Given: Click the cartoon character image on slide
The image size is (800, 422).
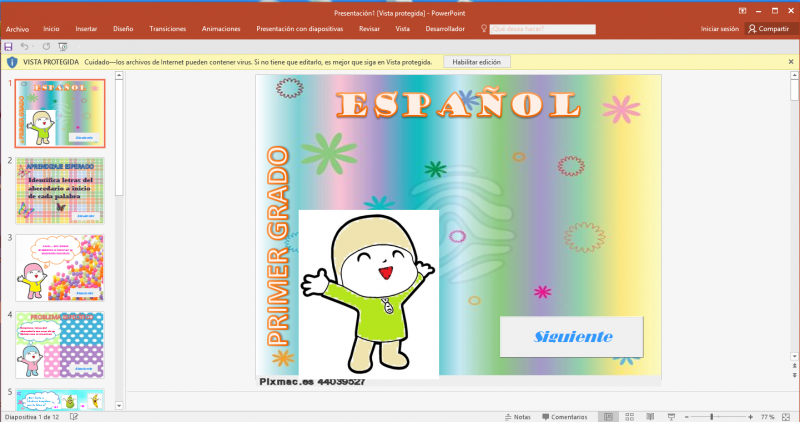Looking at the screenshot, I should 368,294.
